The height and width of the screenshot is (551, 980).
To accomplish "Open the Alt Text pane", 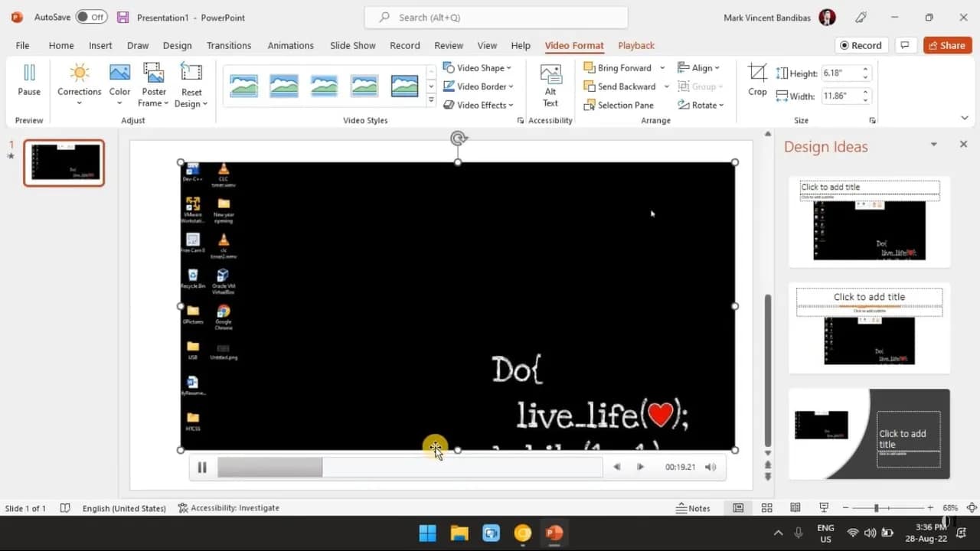I will point(550,82).
